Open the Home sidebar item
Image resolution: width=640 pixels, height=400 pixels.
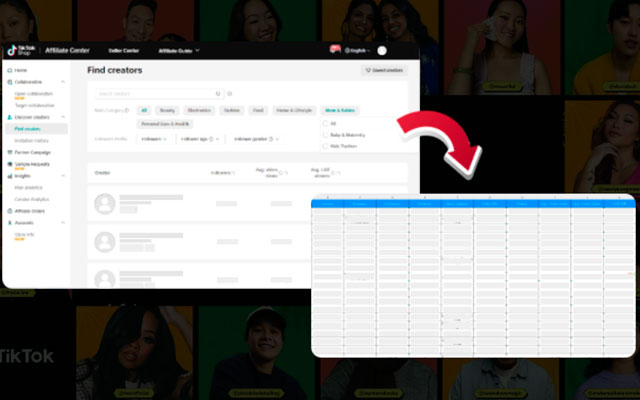click(x=18, y=70)
